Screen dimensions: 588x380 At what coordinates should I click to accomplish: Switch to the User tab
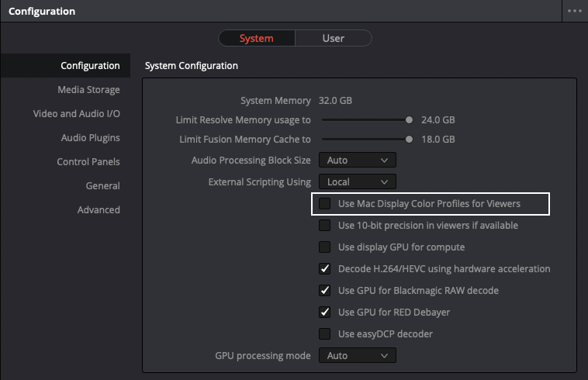334,38
